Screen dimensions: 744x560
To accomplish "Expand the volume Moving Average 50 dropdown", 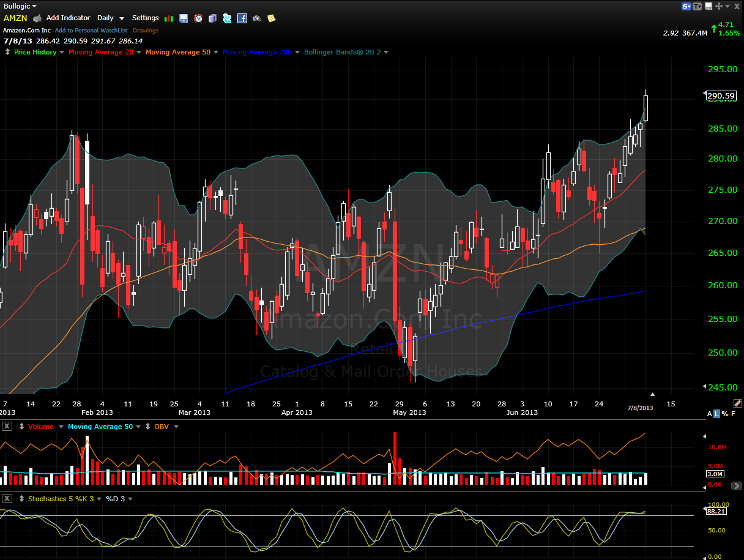I will click(x=138, y=427).
